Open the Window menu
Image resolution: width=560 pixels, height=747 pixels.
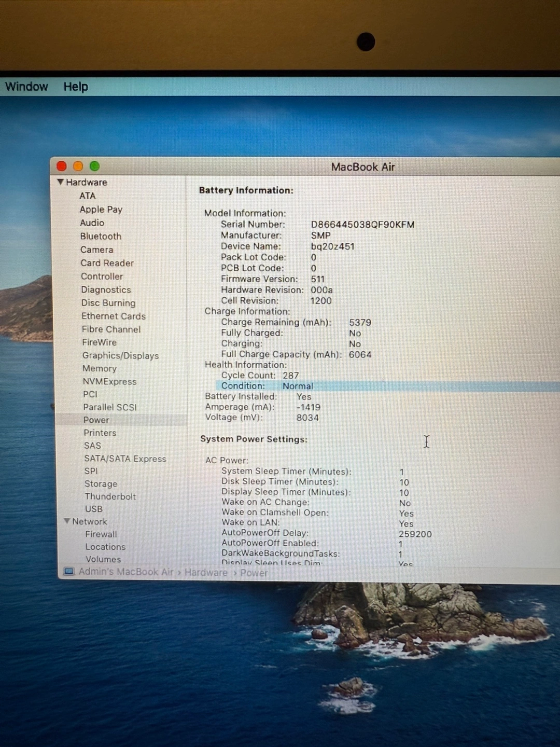pyautogui.click(x=26, y=87)
